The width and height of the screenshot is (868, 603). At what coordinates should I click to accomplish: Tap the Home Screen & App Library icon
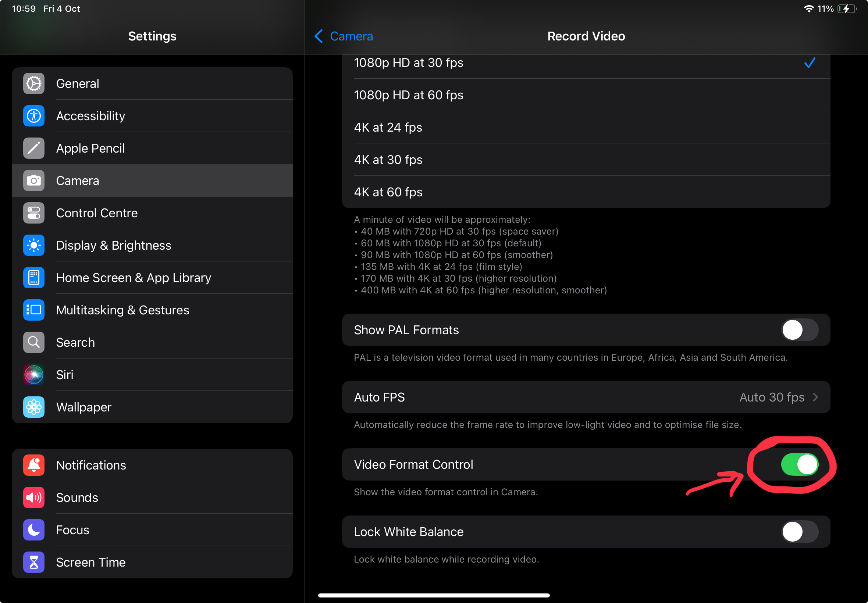tap(33, 278)
